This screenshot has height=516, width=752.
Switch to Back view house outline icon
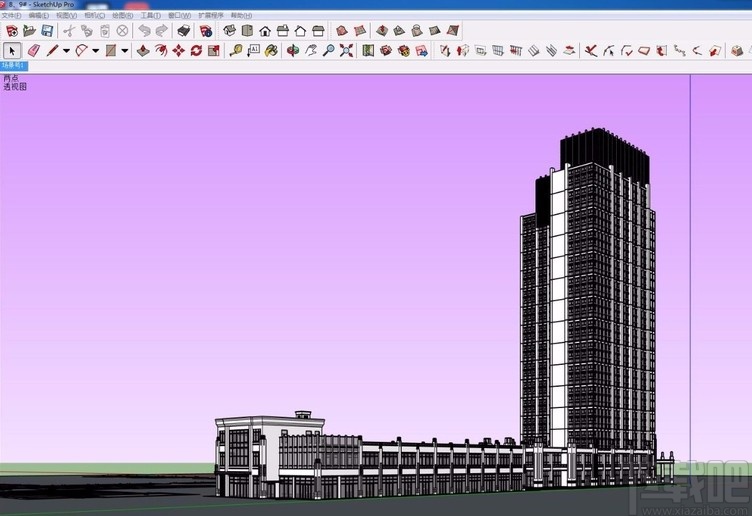(x=300, y=31)
